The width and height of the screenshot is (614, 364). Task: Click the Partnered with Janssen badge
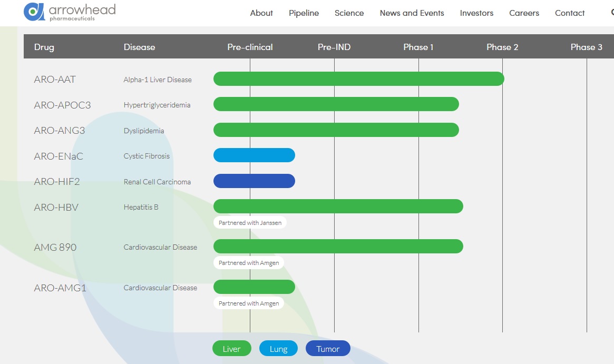tap(250, 223)
